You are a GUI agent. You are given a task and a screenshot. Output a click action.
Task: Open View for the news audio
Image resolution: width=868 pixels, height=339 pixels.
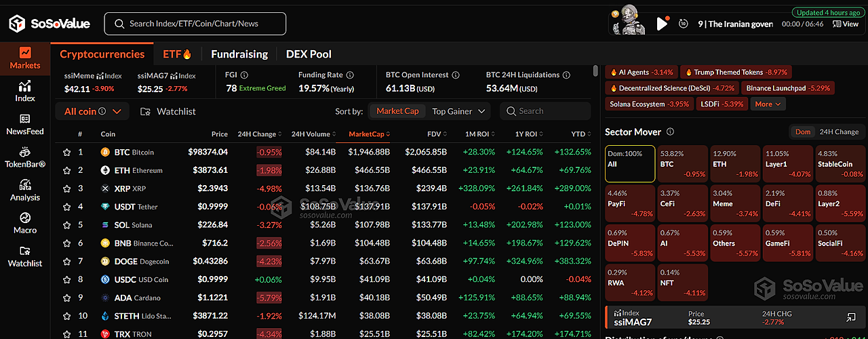pyautogui.click(x=845, y=24)
